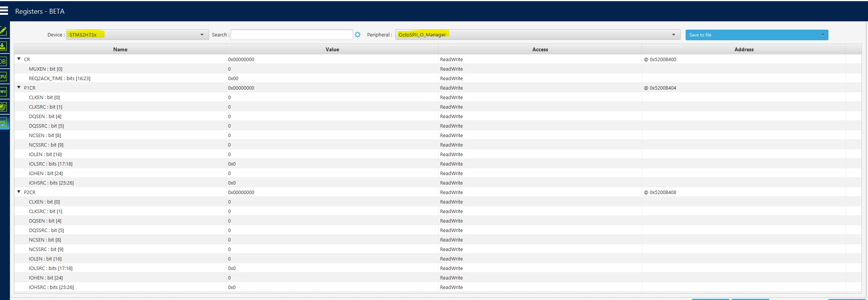Select the REQ2ACK_TIME : bits [16:23] row
The image size is (868, 300).
[x=438, y=78]
